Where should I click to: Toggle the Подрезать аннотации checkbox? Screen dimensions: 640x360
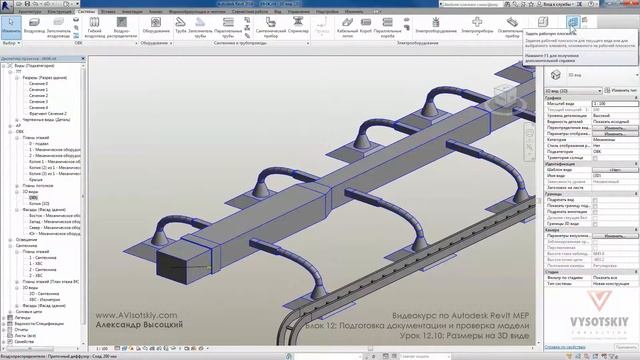tap(595, 212)
